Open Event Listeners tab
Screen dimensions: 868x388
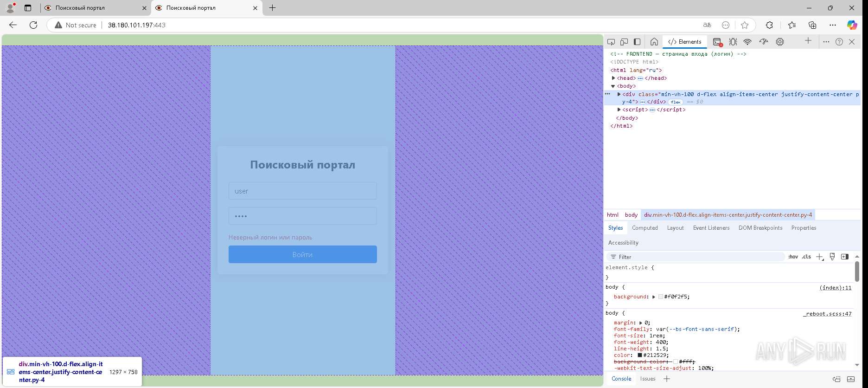(711, 228)
